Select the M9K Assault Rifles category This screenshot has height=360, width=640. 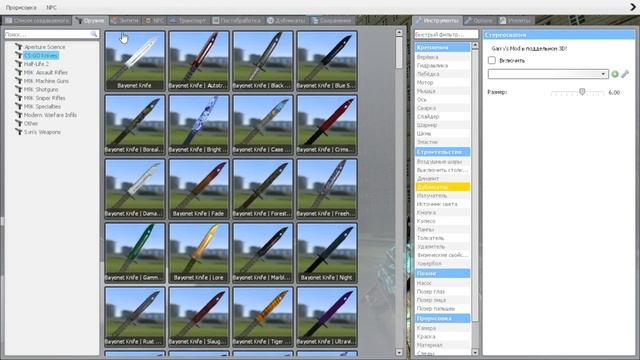point(46,73)
